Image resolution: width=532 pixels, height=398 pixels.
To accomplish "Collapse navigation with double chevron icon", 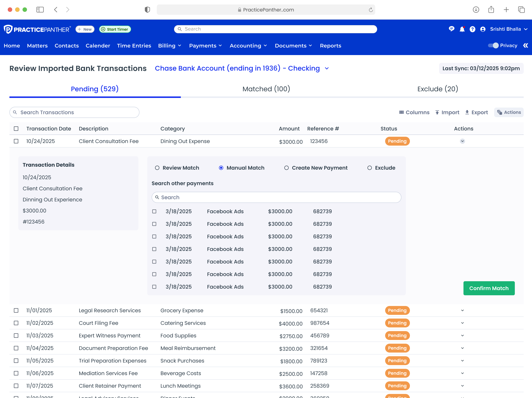I will (x=526, y=45).
